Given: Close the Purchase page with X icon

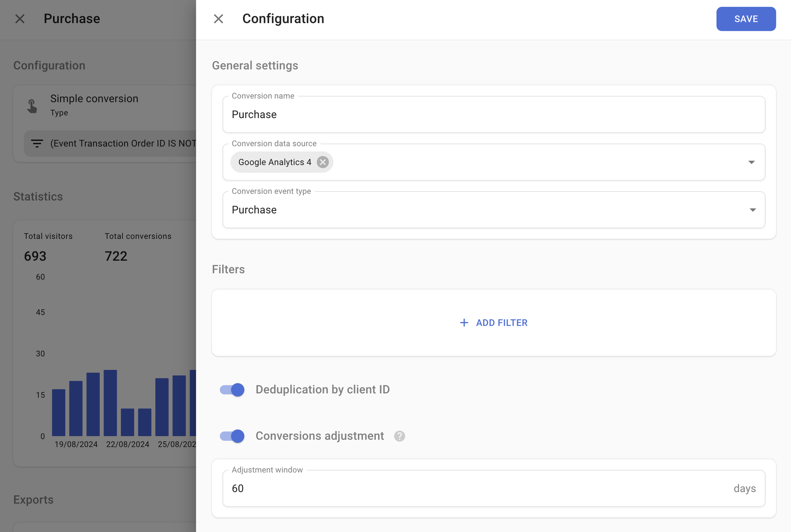Looking at the screenshot, I should tap(20, 19).
